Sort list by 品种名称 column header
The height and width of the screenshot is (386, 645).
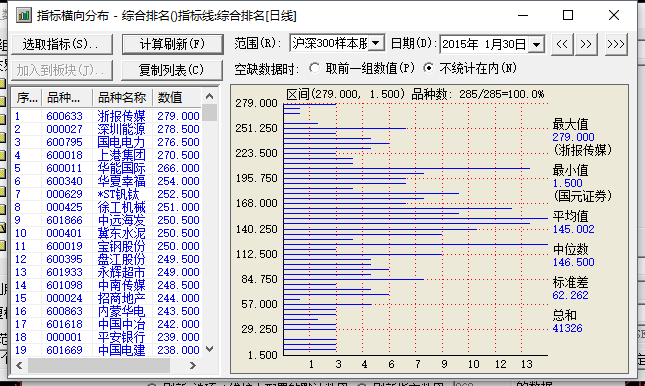pyautogui.click(x=122, y=98)
